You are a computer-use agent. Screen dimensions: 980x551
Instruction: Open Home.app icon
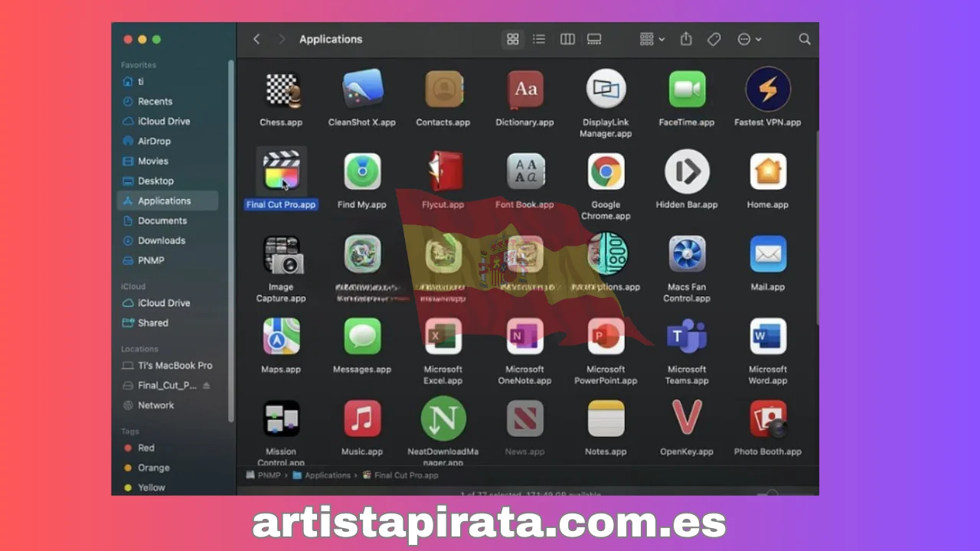(768, 171)
